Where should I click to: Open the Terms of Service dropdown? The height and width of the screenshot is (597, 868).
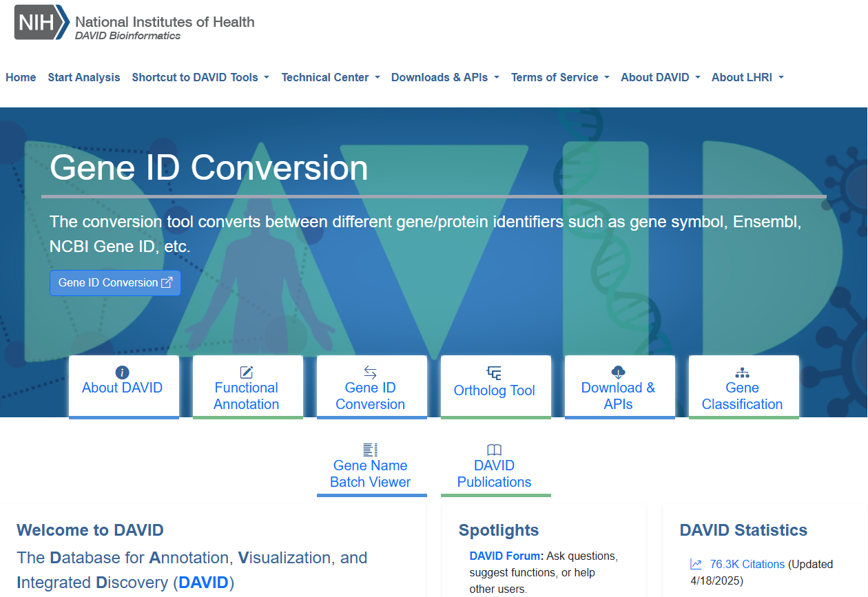coord(560,78)
